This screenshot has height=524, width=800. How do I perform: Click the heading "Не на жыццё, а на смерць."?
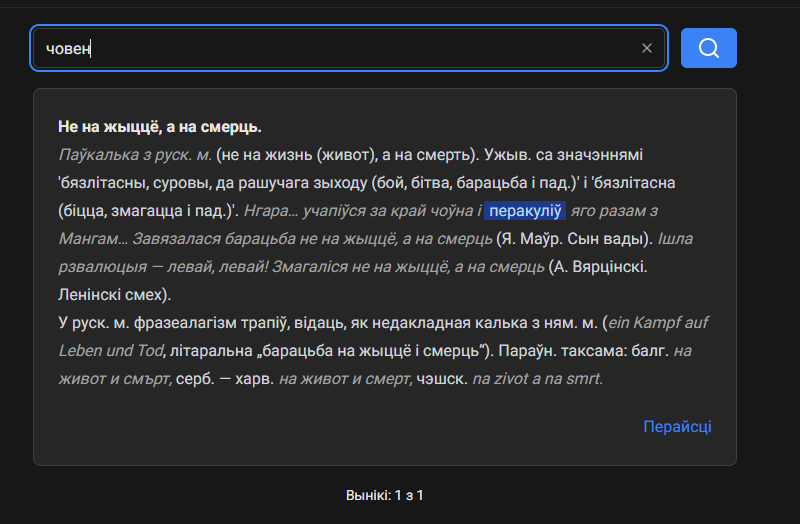point(160,127)
